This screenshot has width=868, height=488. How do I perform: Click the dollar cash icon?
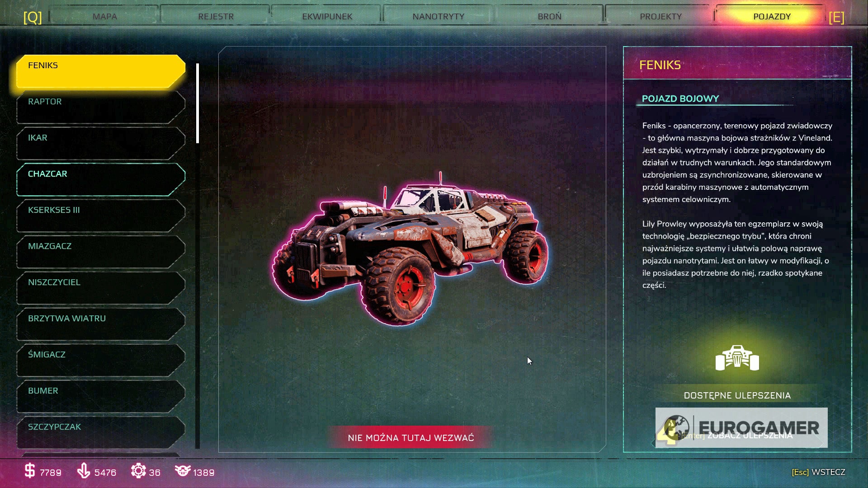click(x=29, y=471)
